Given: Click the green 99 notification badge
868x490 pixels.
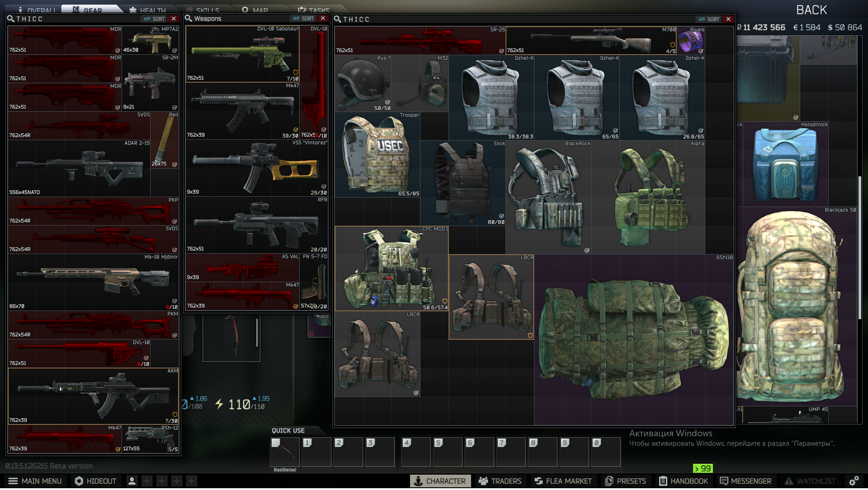Looking at the screenshot, I should coord(703,468).
